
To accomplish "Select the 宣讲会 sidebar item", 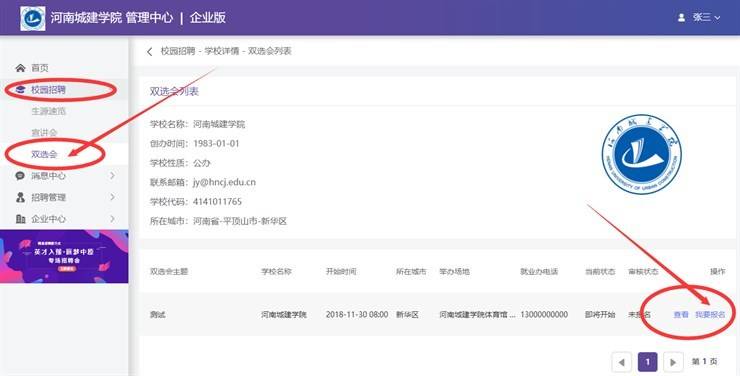I will click(44, 133).
